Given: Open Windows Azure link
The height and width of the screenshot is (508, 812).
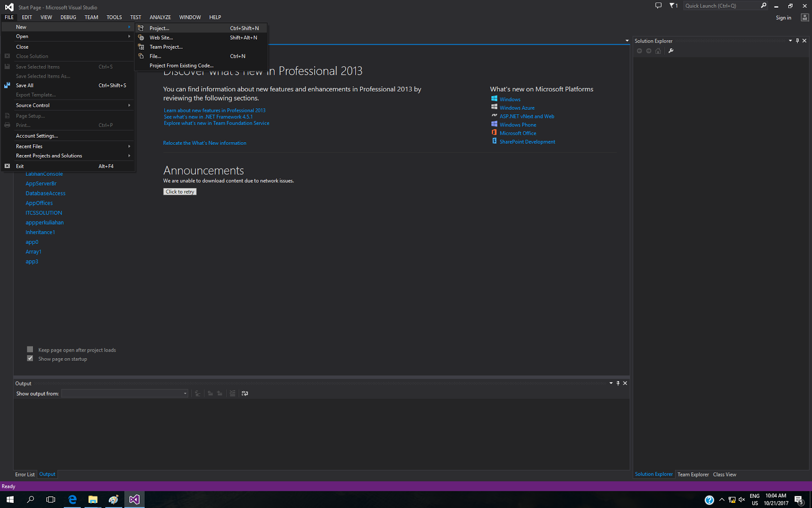Looking at the screenshot, I should (x=517, y=108).
